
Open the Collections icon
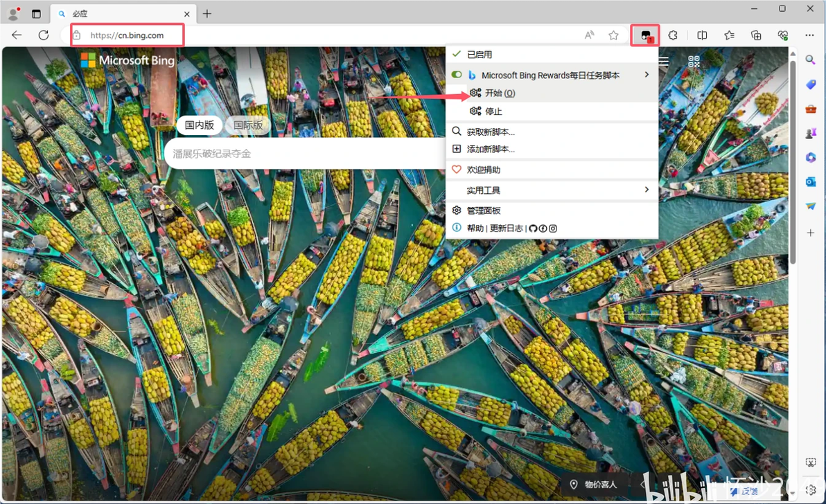tap(756, 35)
